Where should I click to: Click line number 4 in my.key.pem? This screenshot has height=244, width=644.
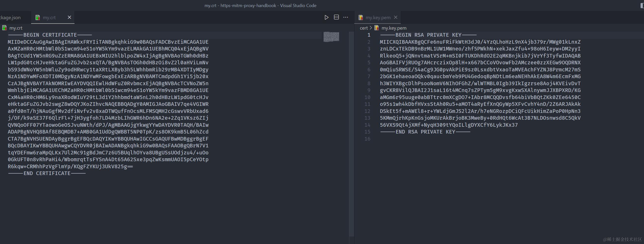point(369,56)
